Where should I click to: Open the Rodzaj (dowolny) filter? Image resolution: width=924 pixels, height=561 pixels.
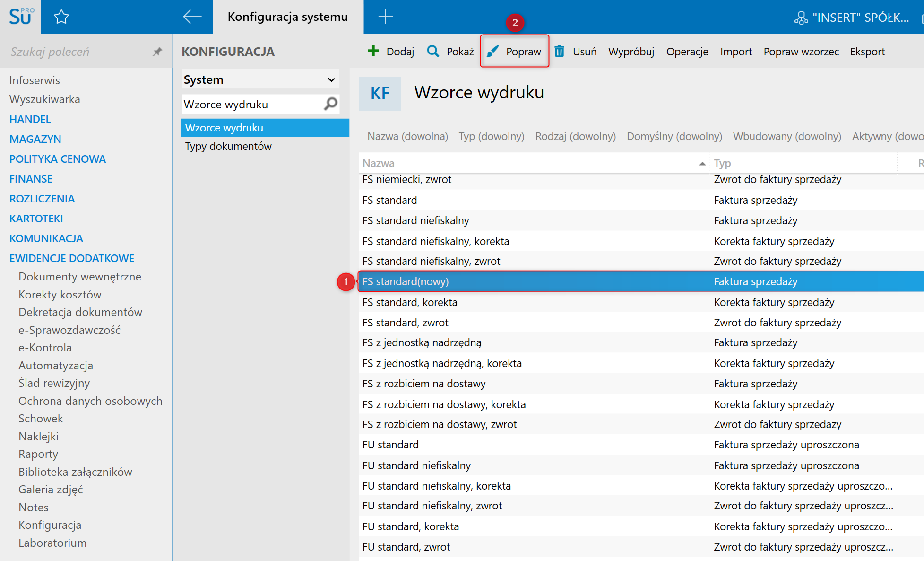pos(575,136)
